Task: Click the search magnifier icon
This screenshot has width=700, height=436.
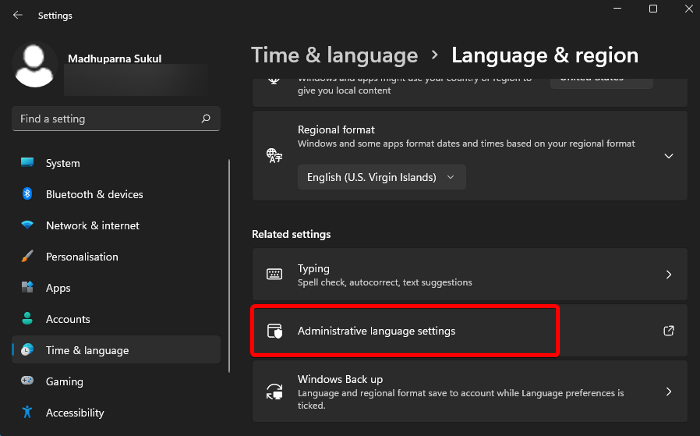Action: [x=206, y=119]
